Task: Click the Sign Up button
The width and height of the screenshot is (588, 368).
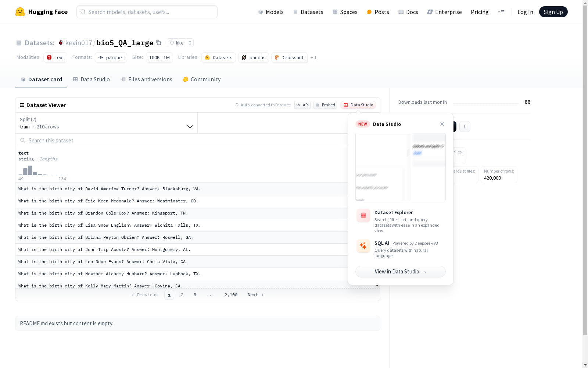Action: point(553,12)
